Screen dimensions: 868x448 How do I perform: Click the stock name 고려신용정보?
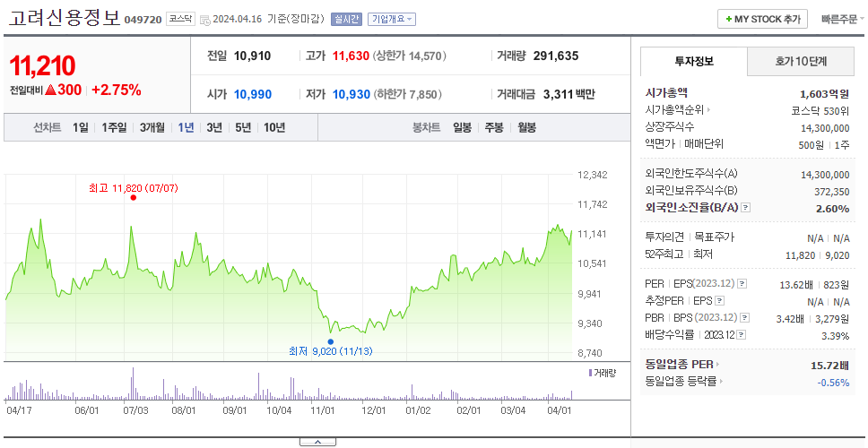[x=64, y=18]
